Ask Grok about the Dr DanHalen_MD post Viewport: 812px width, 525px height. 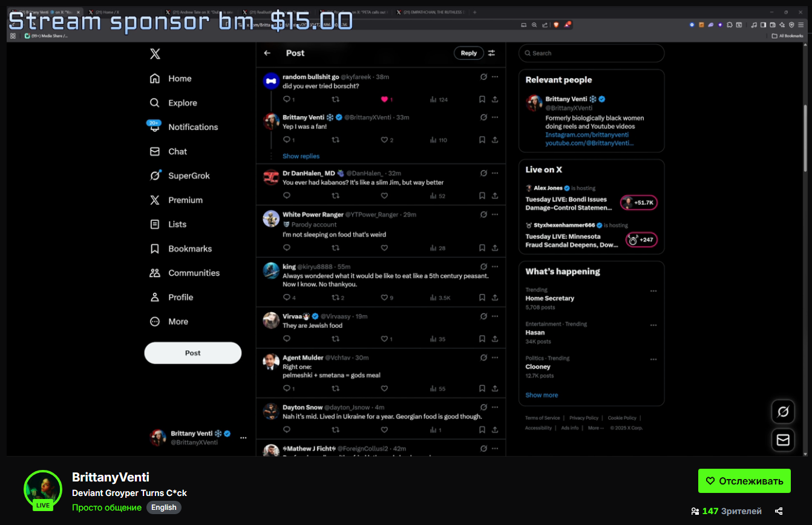[483, 173]
